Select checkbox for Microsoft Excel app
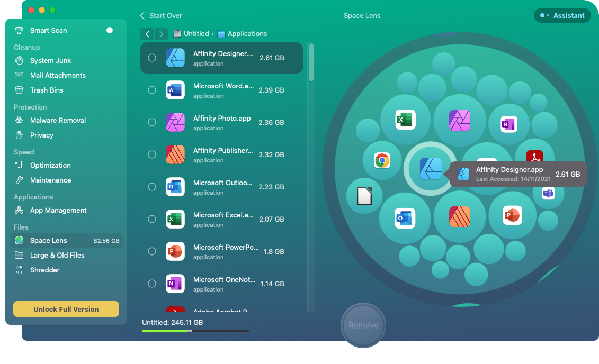This screenshot has width=599, height=364. tap(152, 219)
